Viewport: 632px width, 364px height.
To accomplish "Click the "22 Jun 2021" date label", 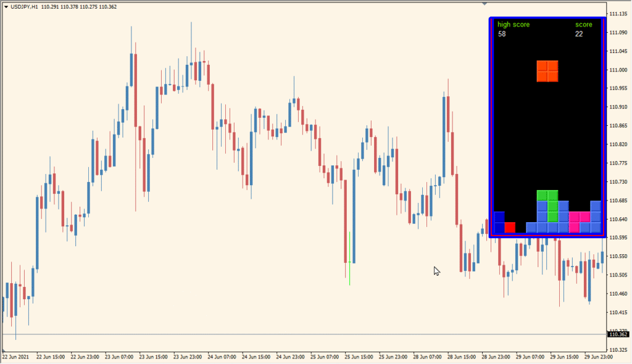I will tap(15, 357).
